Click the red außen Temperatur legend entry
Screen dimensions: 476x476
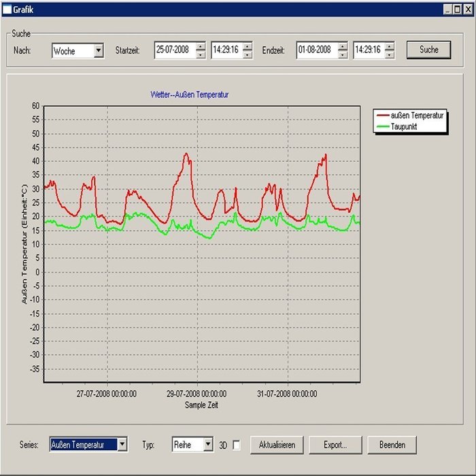(x=410, y=116)
